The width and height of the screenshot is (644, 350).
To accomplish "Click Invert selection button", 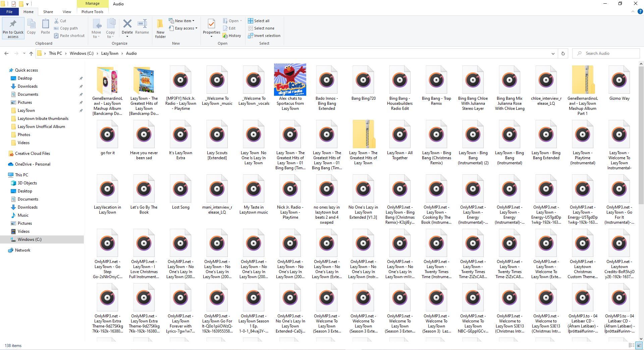I will 264,36.
